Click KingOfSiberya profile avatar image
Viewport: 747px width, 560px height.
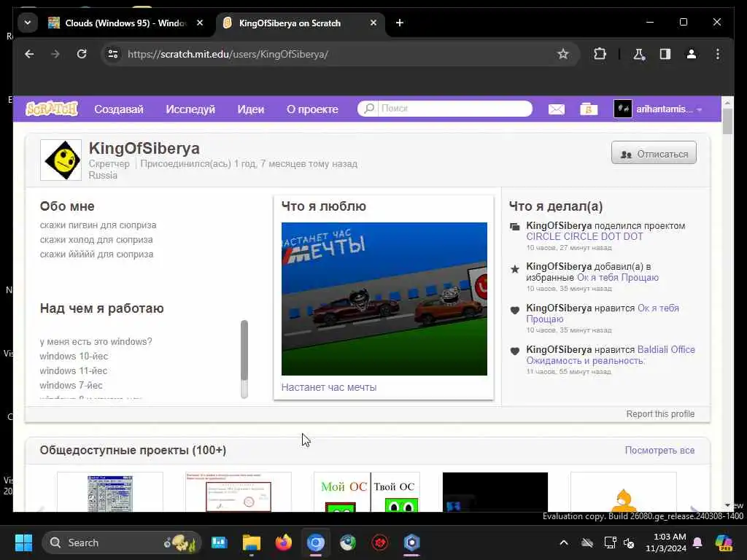pos(61,160)
